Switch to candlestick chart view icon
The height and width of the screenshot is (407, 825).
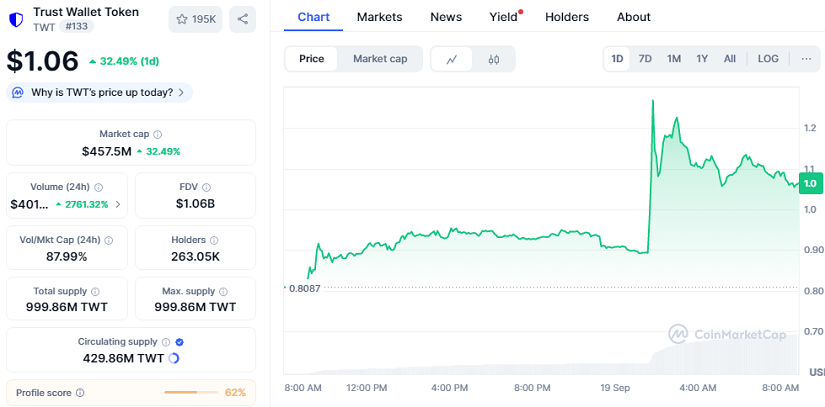coord(494,59)
